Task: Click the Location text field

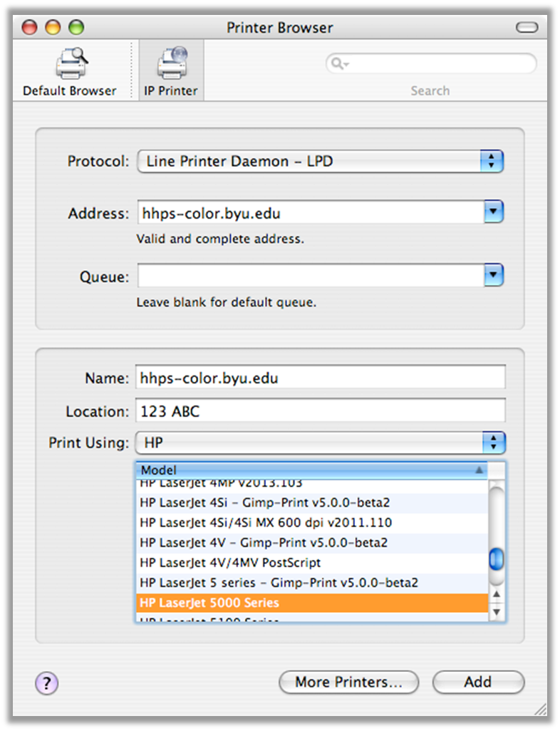Action: pos(320,411)
